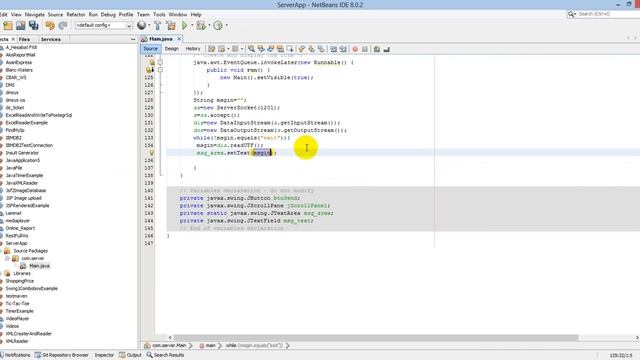Click the Clean and Build icon
640x360 pixels.
point(171,25)
